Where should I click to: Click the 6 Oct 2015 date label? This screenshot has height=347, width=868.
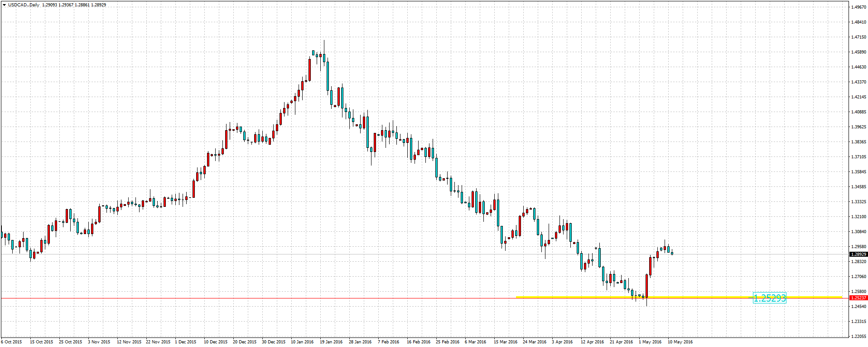coord(11,342)
